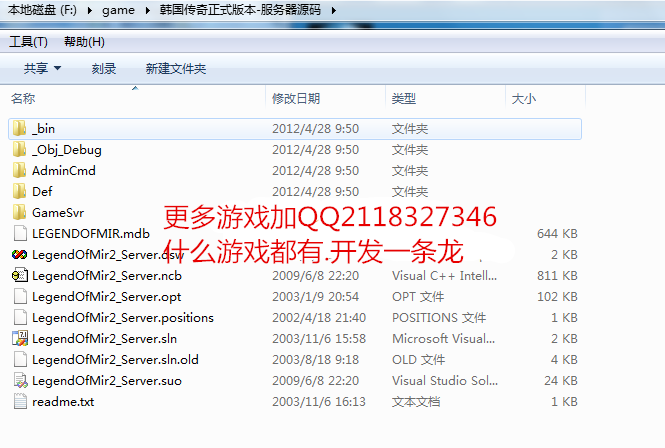Open the 工具(T) menu
Image resolution: width=665 pixels, height=448 pixels.
[x=28, y=42]
